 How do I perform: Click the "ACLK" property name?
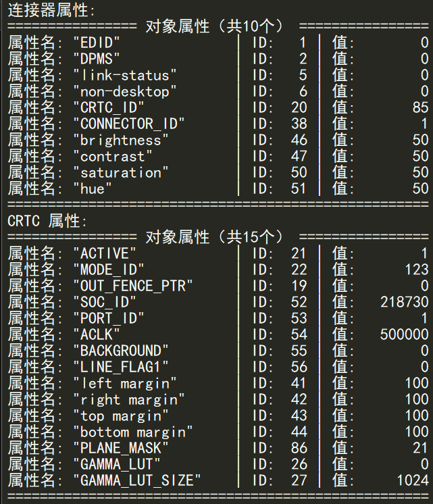click(97, 334)
